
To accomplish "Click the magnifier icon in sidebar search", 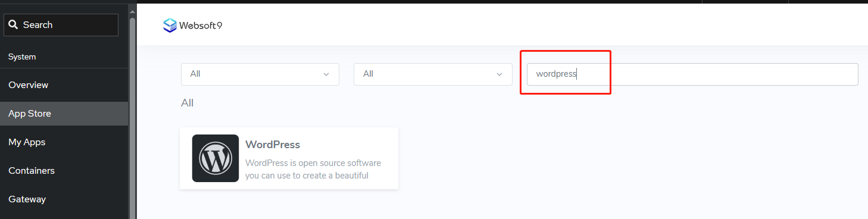I will (14, 25).
